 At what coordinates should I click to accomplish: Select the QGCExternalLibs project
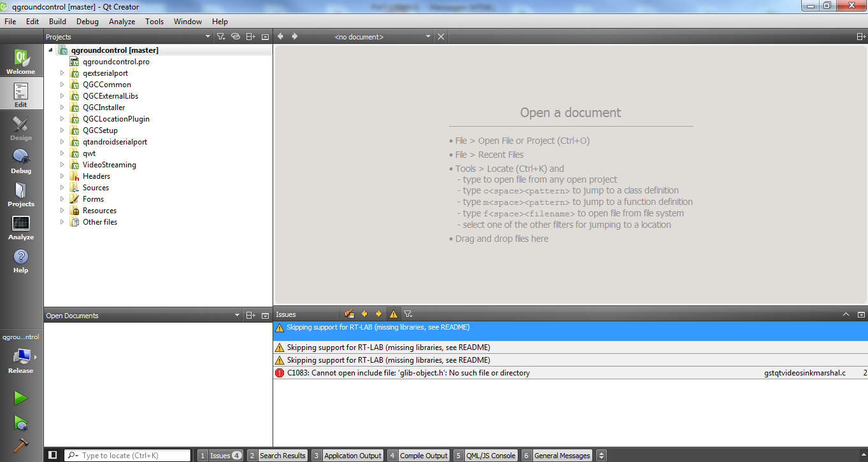pyautogui.click(x=110, y=96)
